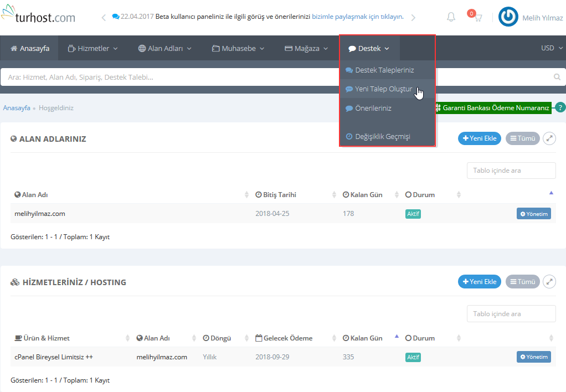Select Destek Talepleriniz from menu
Image resolution: width=566 pixels, height=392 pixels.
(384, 70)
